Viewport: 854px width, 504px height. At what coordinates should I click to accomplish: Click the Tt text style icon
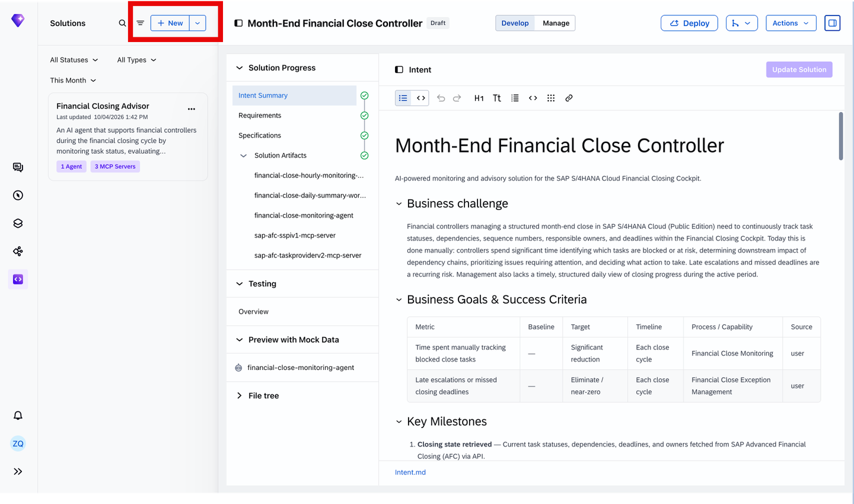pos(497,98)
